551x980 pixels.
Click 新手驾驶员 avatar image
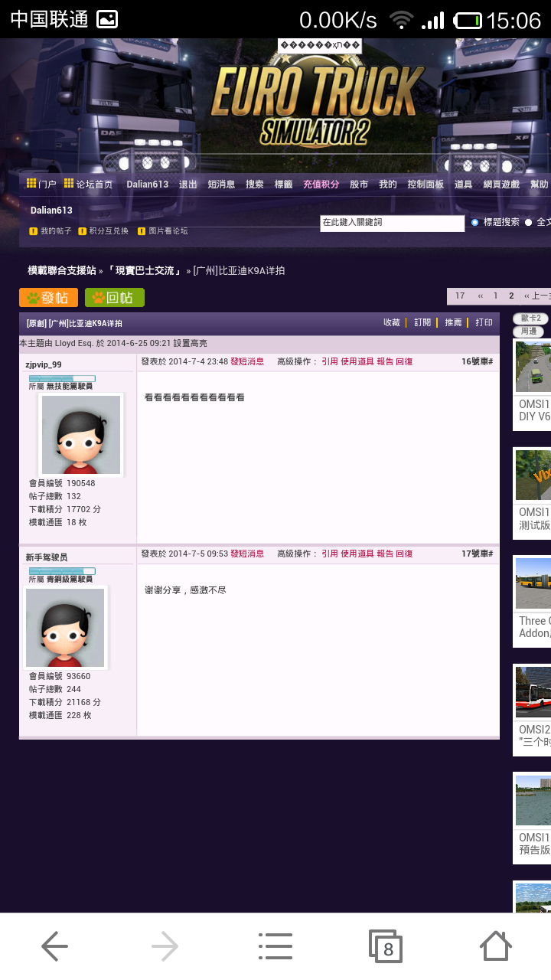[x=65, y=628]
